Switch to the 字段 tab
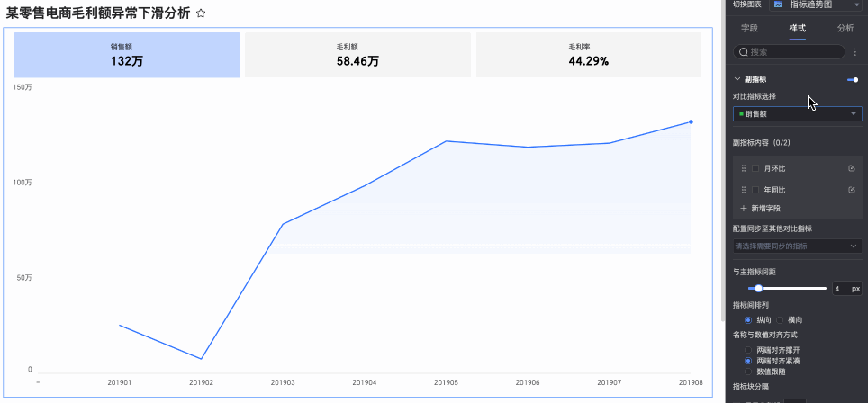Viewport: 868px width, 403px height. 749,28
